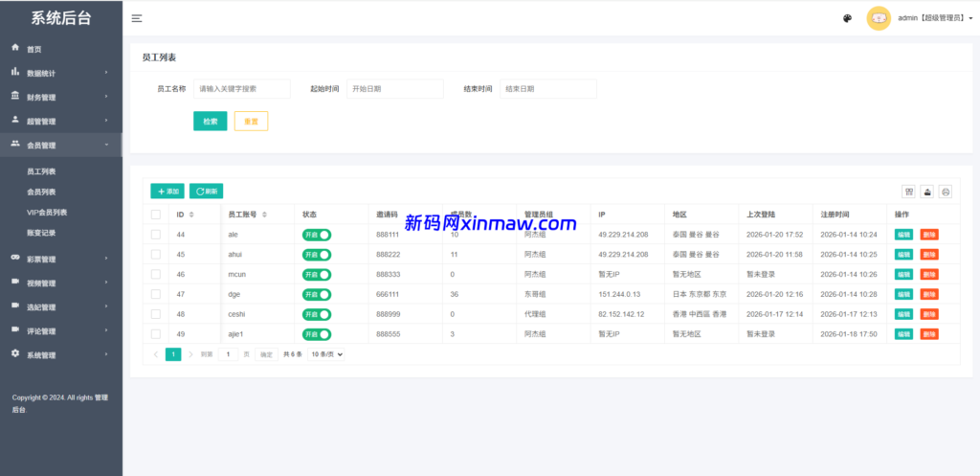Click the 会员管理 group icon
This screenshot has width=980, height=476.
point(15,144)
